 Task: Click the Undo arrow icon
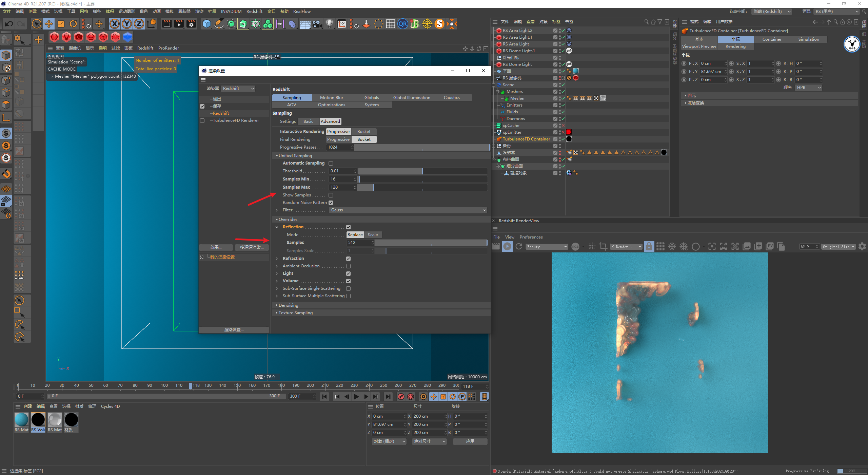pyautogui.click(x=9, y=24)
